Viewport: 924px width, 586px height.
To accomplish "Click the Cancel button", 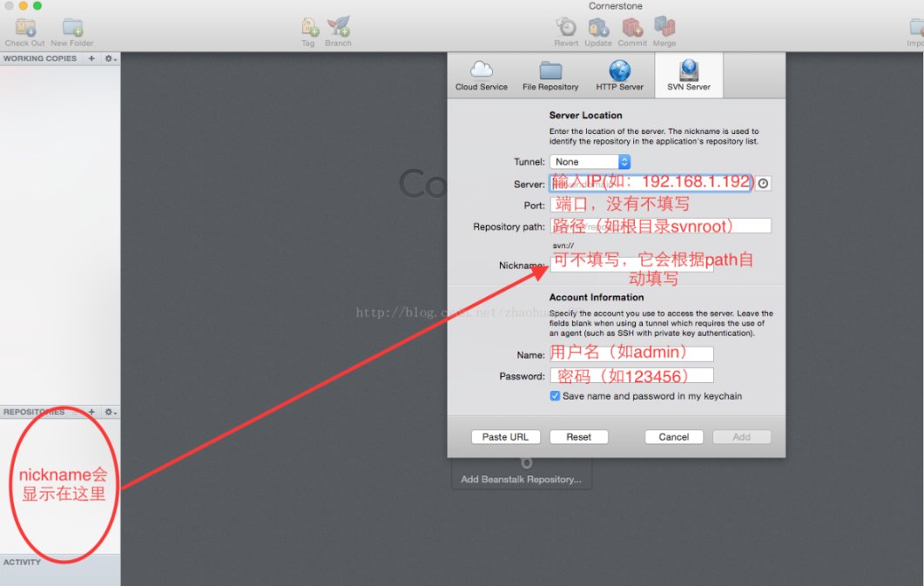I will pyautogui.click(x=673, y=437).
